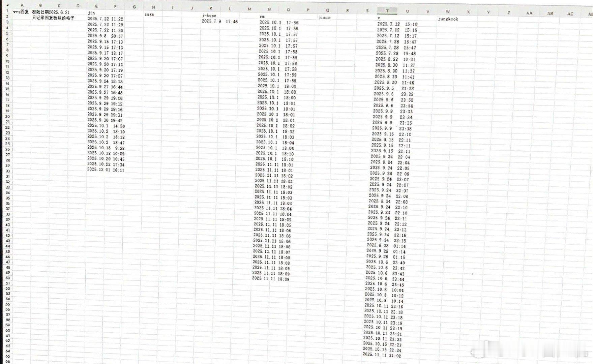
Task: Select the highlighted column T header
Action: (x=387, y=11)
